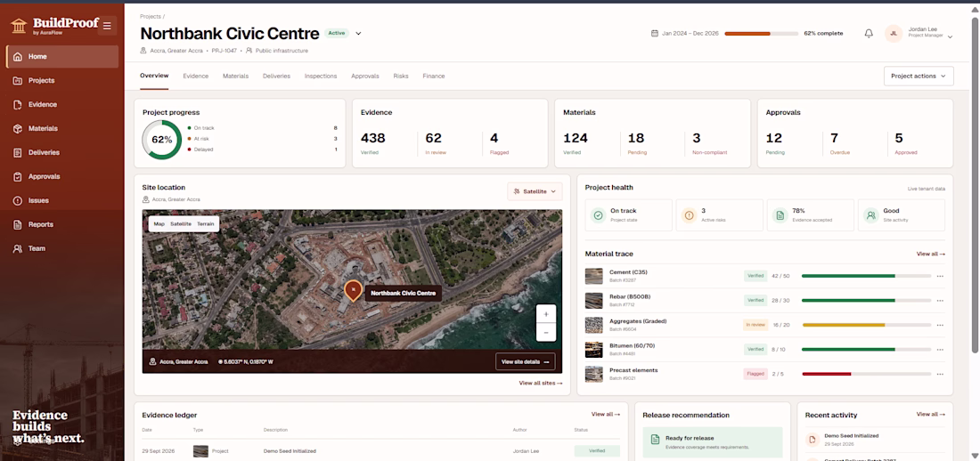Click the 4 Flagged evidence count
The image size is (980, 461).
[499, 143]
